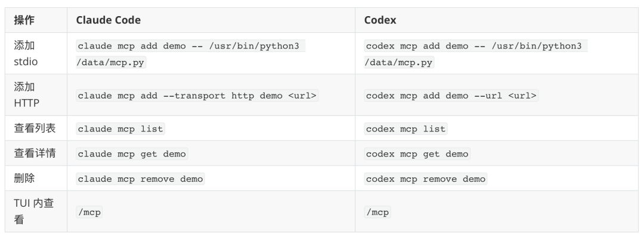644x239 pixels.
Task: Click /mcp in the Claude Code column
Action: tap(89, 212)
